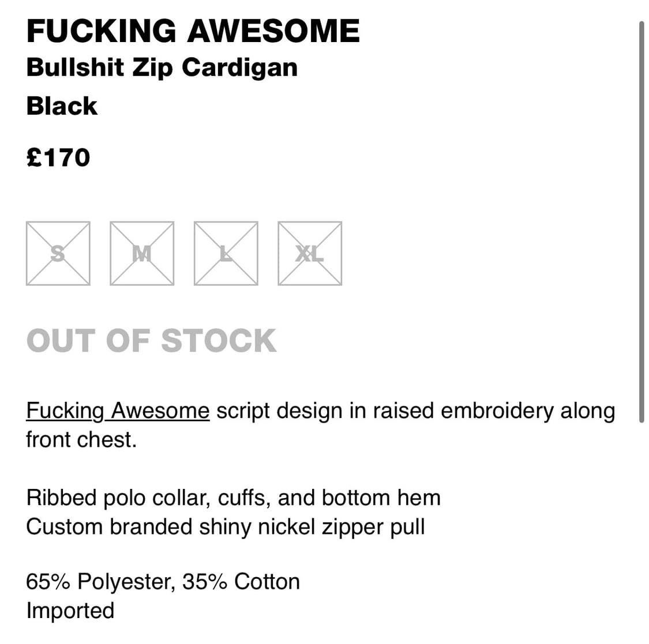Open the underlined Fucking Awesome link
The width and height of the screenshot is (649, 644).
pos(117,410)
